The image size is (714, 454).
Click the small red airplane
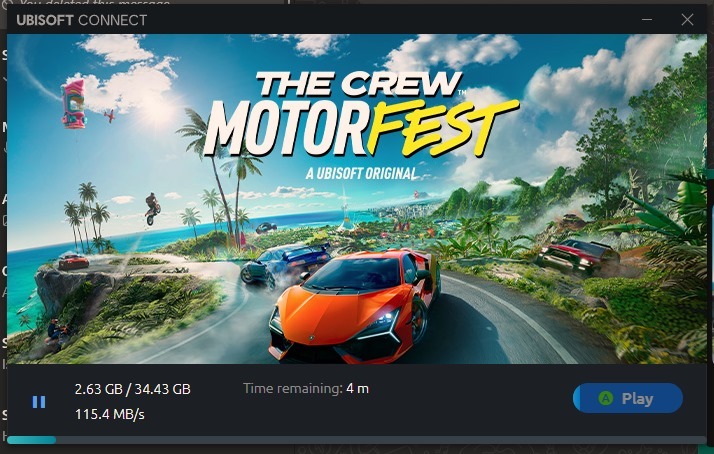[109, 116]
